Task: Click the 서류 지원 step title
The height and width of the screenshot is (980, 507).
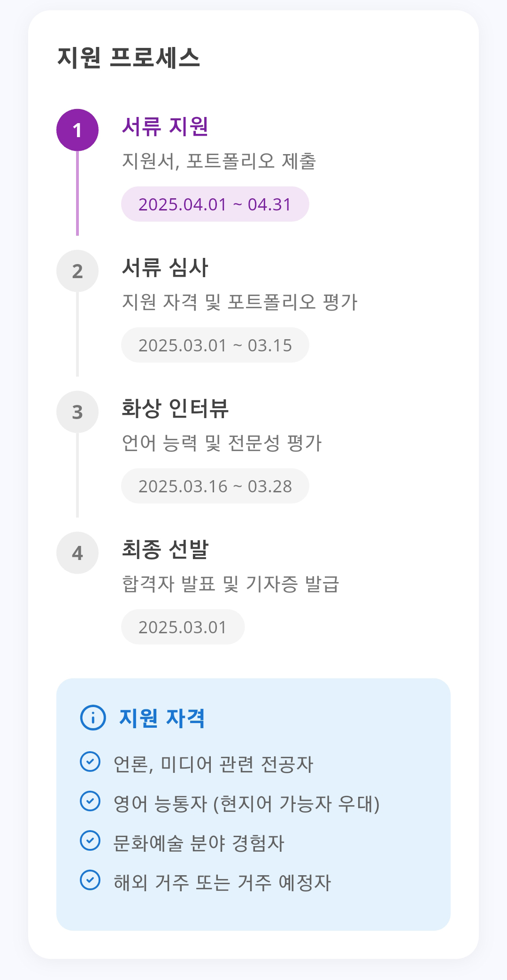Action: pos(165,126)
